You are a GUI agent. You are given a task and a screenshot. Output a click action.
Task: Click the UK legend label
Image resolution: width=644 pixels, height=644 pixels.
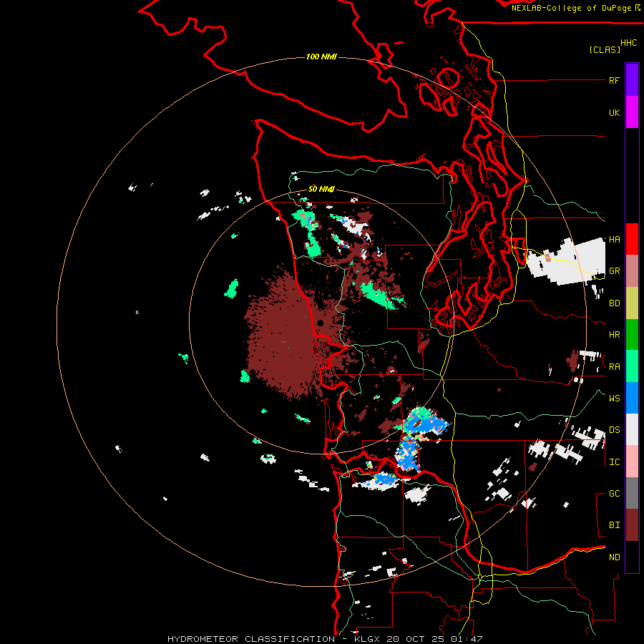(x=614, y=112)
